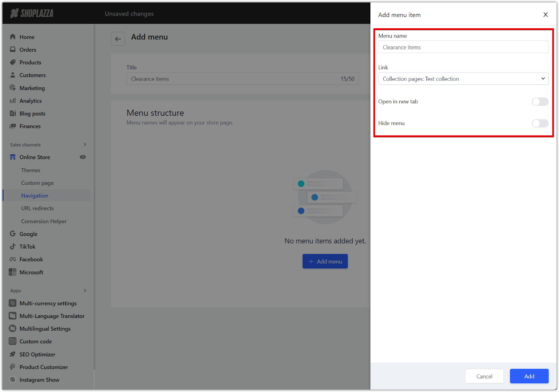Screen dimensions: 559x392
Task: Click the Google G icon
Action: (x=13, y=234)
